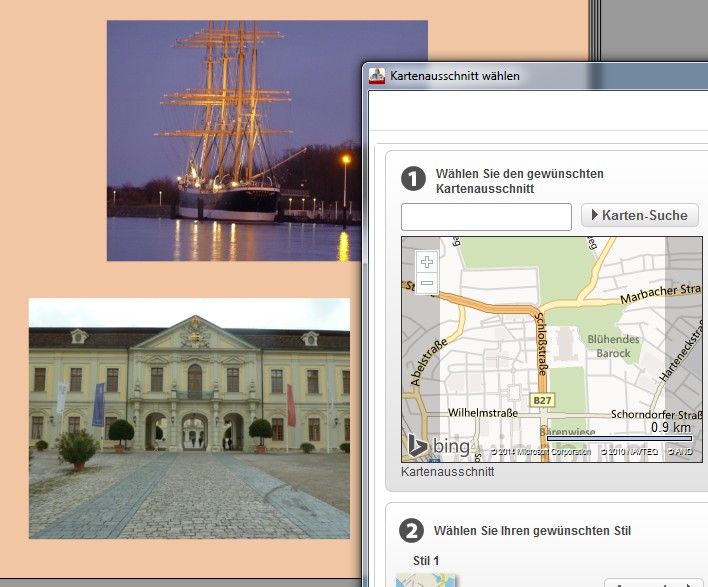The image size is (708, 587).
Task: Choose the Stil 1 map style thumbnail
Action: point(427,579)
